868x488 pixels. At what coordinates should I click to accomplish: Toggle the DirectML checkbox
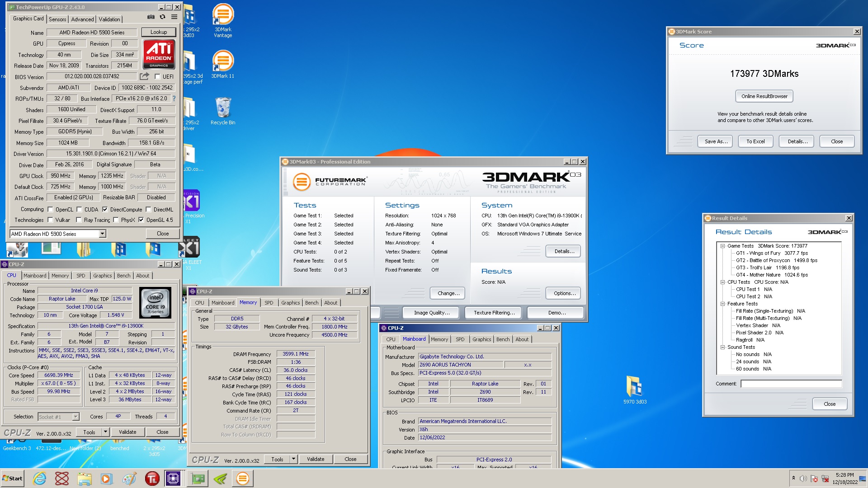tap(148, 210)
